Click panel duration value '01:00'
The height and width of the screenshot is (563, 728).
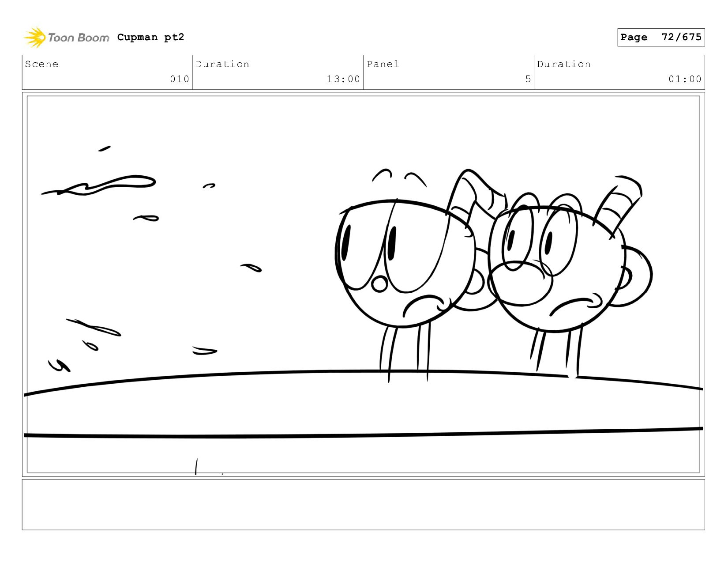point(685,79)
